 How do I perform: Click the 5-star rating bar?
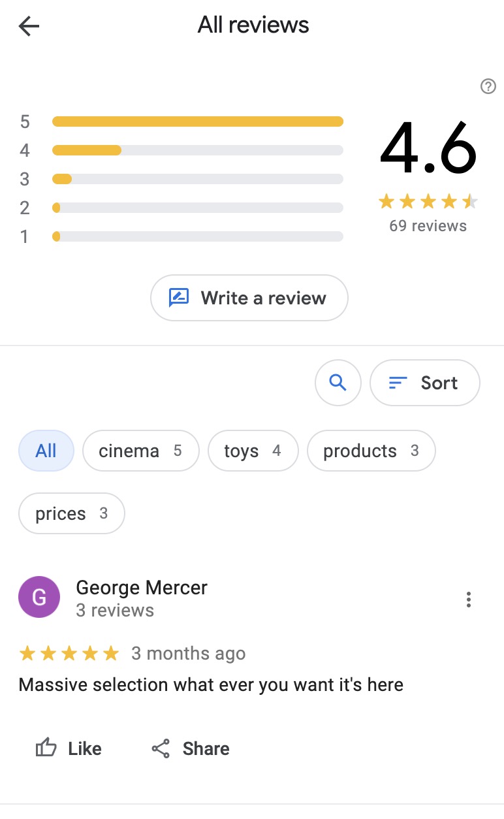[x=198, y=121]
